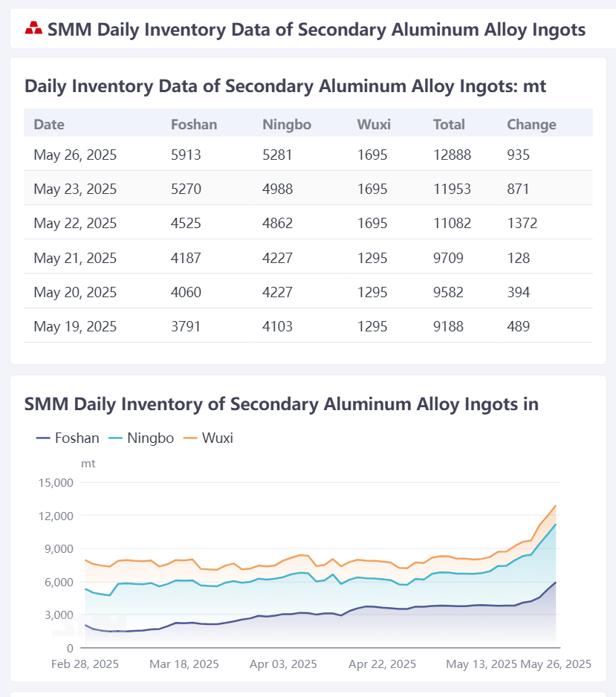Click the 9,000 y-axis label
This screenshot has width=616, height=697.
click(x=59, y=549)
